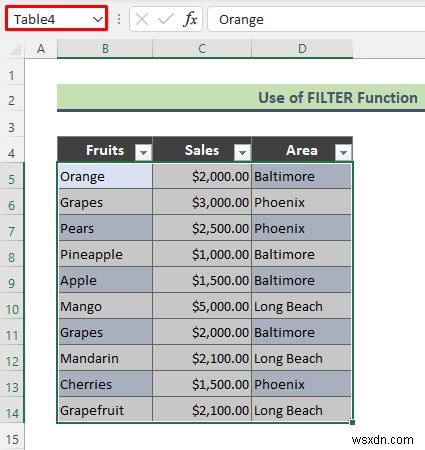This screenshot has width=425, height=450.
Task: Select column D header
Action: [x=302, y=49]
